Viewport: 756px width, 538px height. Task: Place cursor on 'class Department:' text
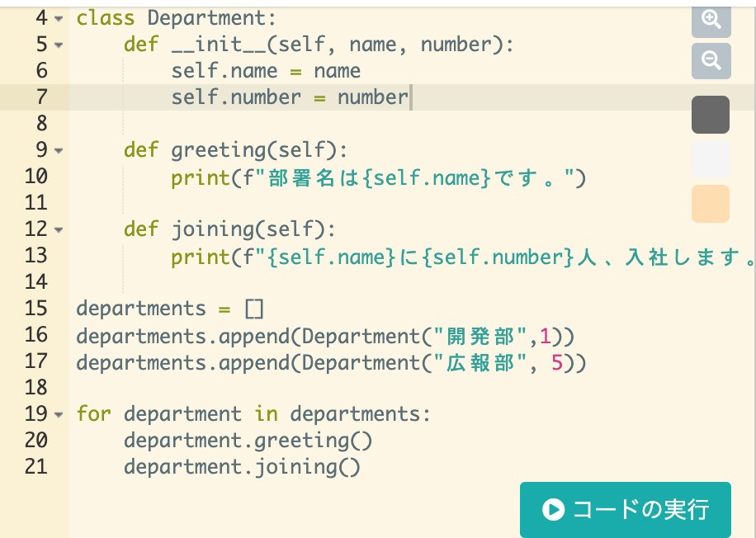[176, 18]
